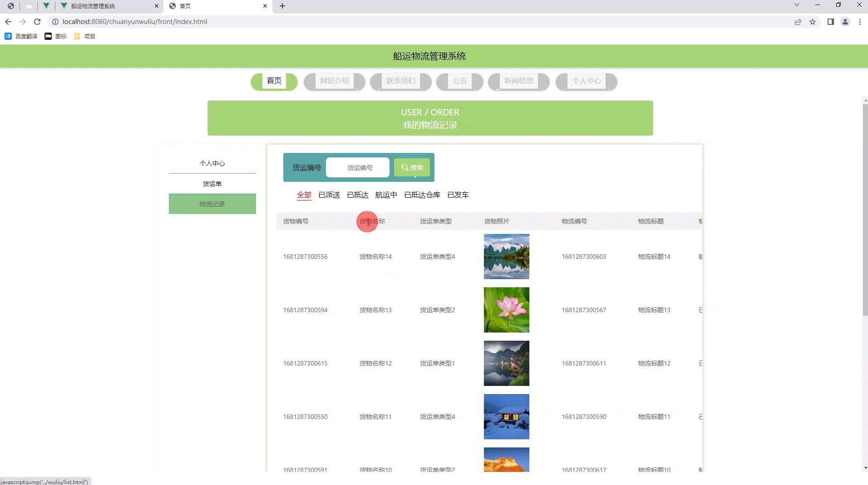Click cell 1681287300556
The width and height of the screenshot is (868, 485).
[305, 257]
